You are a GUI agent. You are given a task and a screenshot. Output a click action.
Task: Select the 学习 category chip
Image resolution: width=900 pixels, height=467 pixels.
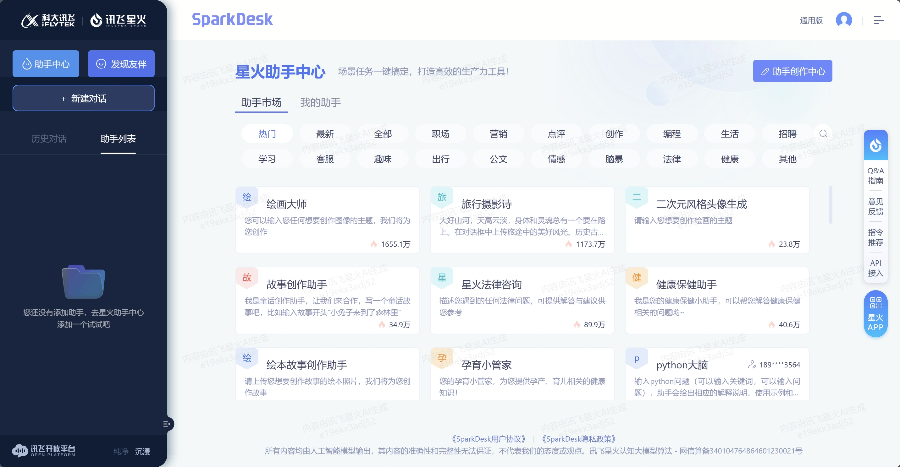point(267,159)
